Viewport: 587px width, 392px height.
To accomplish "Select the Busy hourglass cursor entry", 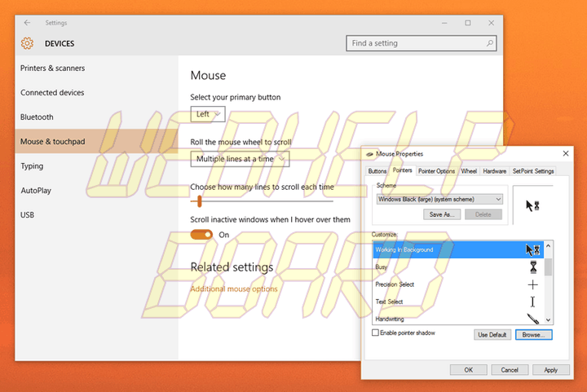I will (x=459, y=267).
